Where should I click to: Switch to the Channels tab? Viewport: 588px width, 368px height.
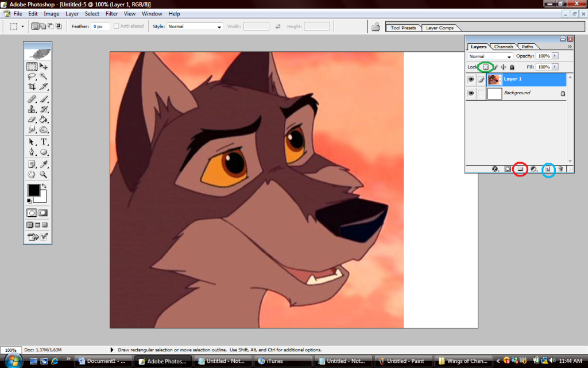coord(503,47)
